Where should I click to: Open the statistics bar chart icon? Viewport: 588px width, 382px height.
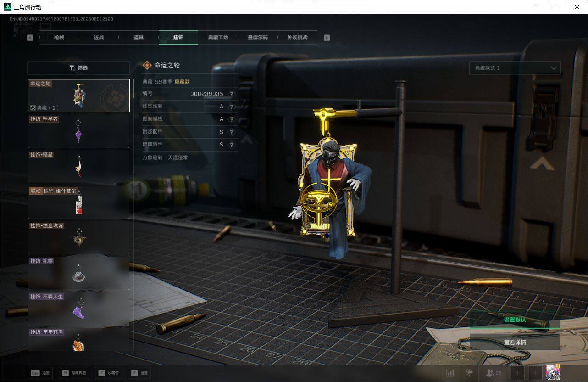pos(450,373)
